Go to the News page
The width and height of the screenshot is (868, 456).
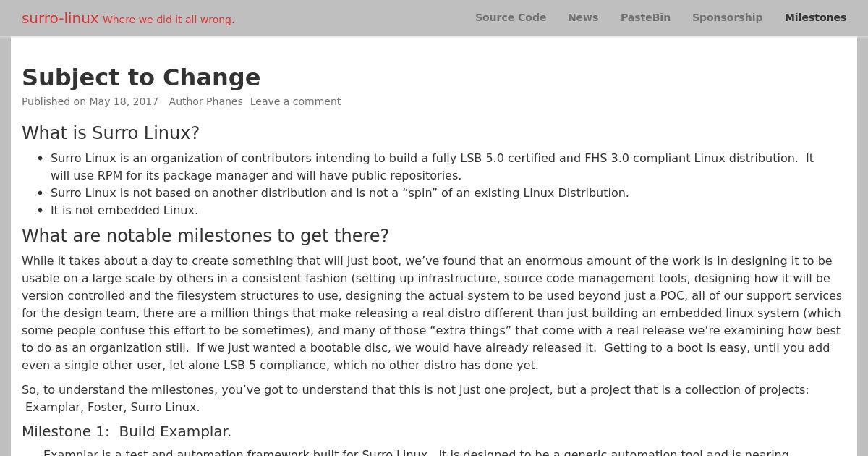[x=583, y=17]
